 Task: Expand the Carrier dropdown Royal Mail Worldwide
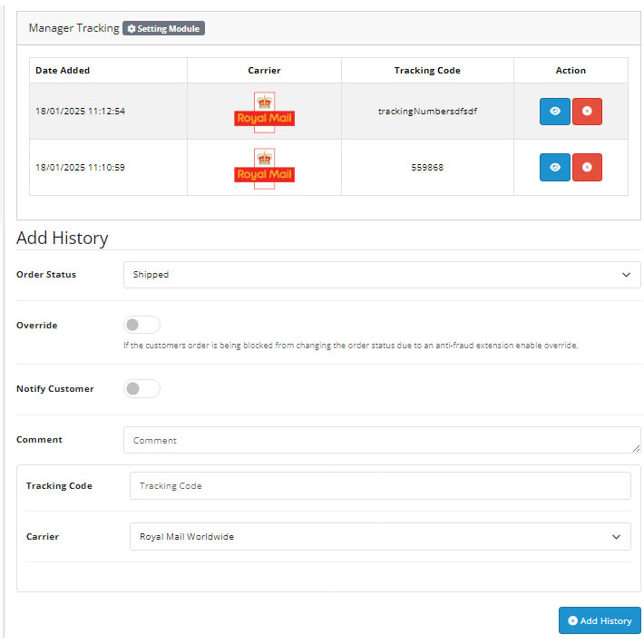pyautogui.click(x=380, y=536)
